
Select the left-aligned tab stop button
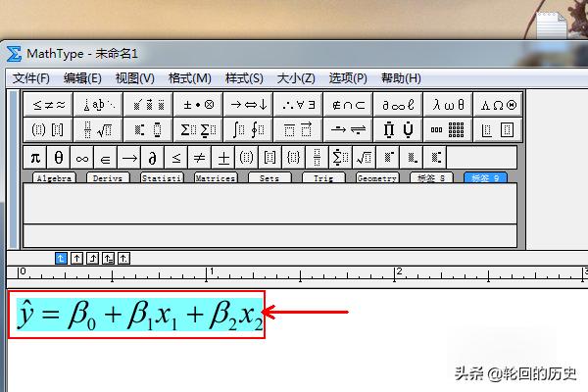click(x=62, y=258)
